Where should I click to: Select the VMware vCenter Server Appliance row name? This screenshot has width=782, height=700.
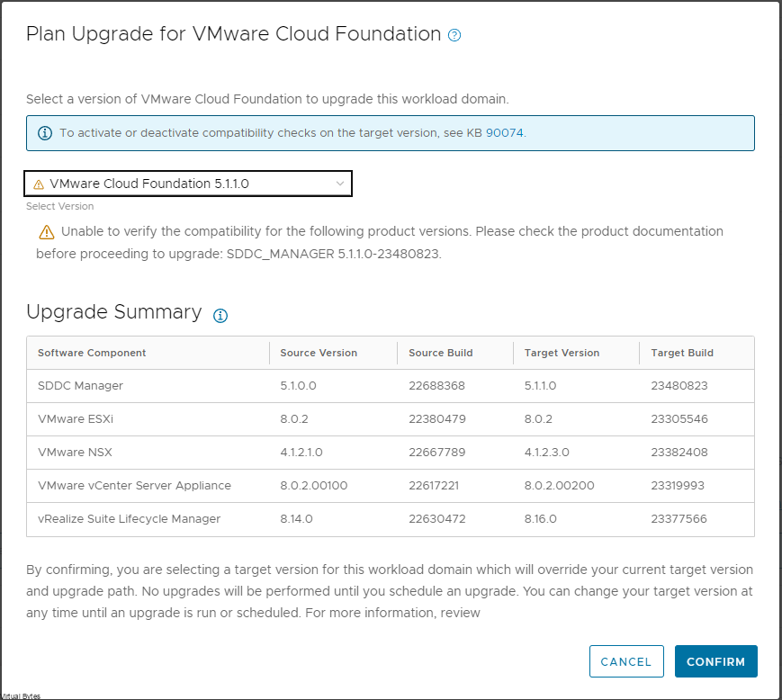[134, 486]
